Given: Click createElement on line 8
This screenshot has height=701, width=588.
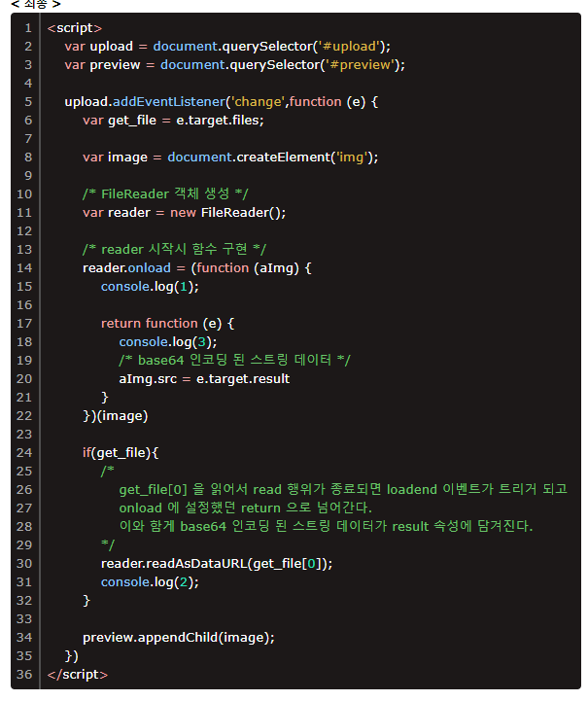Looking at the screenshot, I should coord(283,158).
